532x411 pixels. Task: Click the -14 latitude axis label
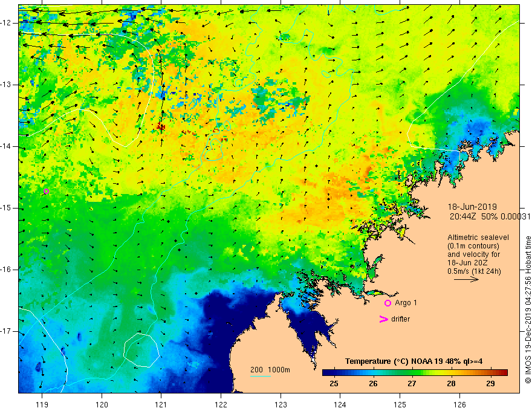tap(7, 146)
